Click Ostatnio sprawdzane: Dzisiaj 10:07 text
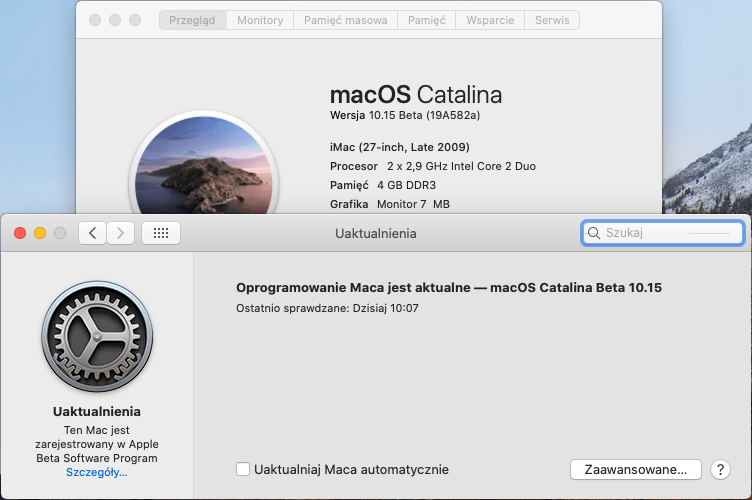Viewport: 752px width, 500px height. click(x=327, y=308)
